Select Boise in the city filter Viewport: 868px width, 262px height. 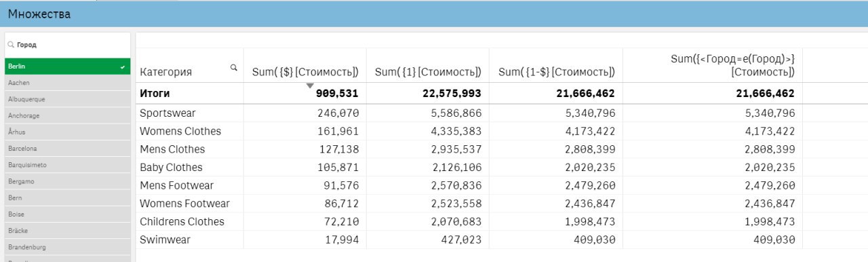pyautogui.click(x=67, y=214)
